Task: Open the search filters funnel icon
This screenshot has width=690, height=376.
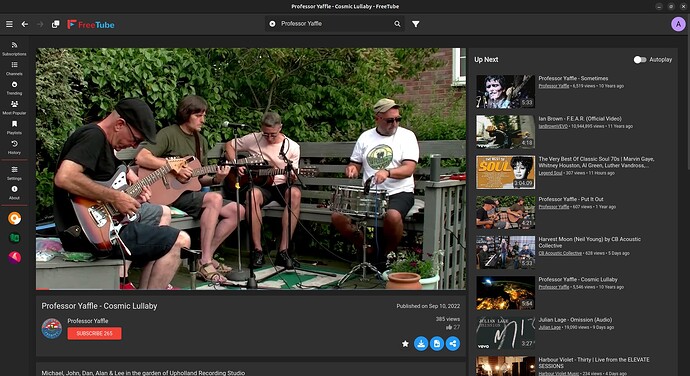Action: coord(415,24)
